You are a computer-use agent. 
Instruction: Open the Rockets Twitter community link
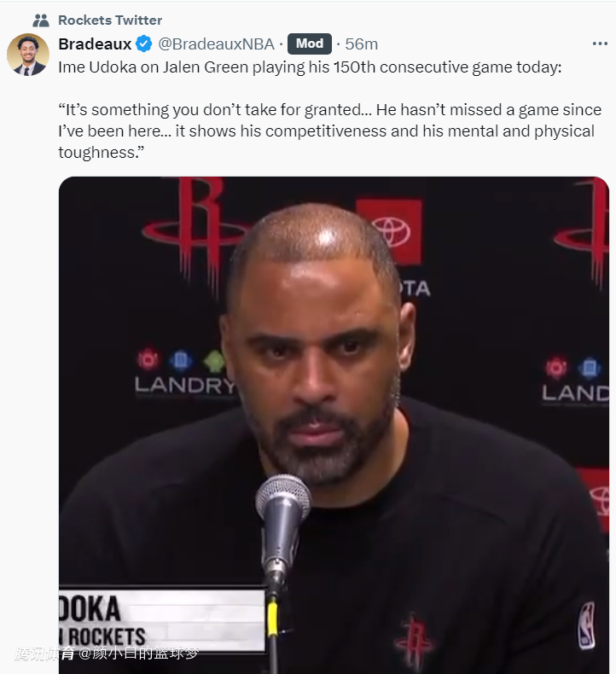point(110,20)
